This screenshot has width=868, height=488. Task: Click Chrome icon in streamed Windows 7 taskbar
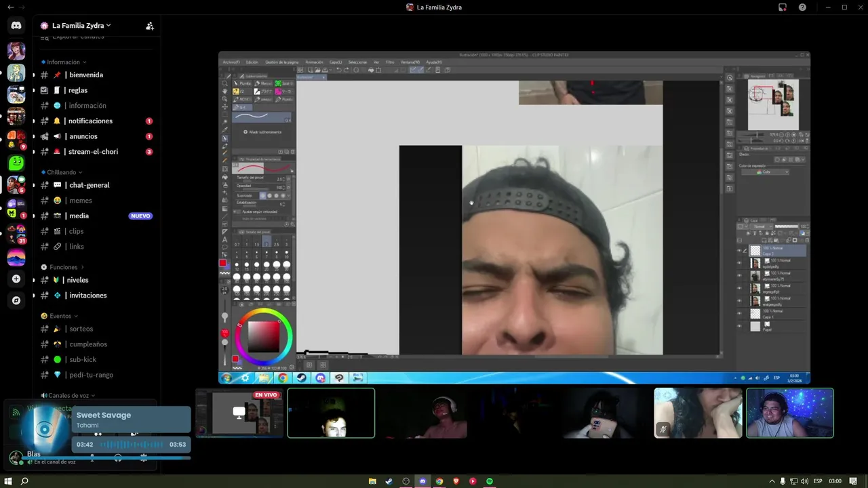click(x=283, y=378)
